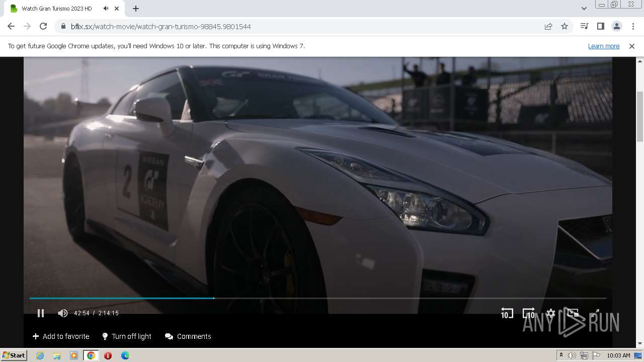Image resolution: width=644 pixels, height=362 pixels.
Task: Click the page vertical scrollbar
Action: pyautogui.click(x=640, y=117)
